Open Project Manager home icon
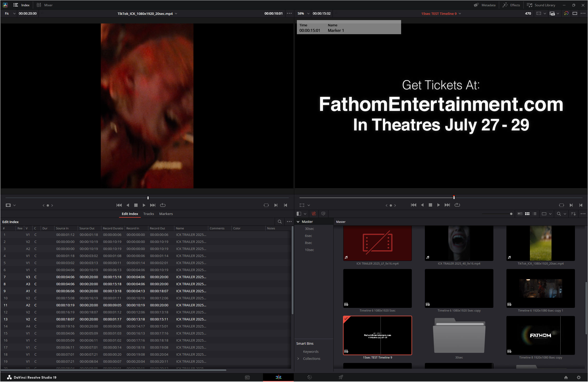 [x=566, y=377]
